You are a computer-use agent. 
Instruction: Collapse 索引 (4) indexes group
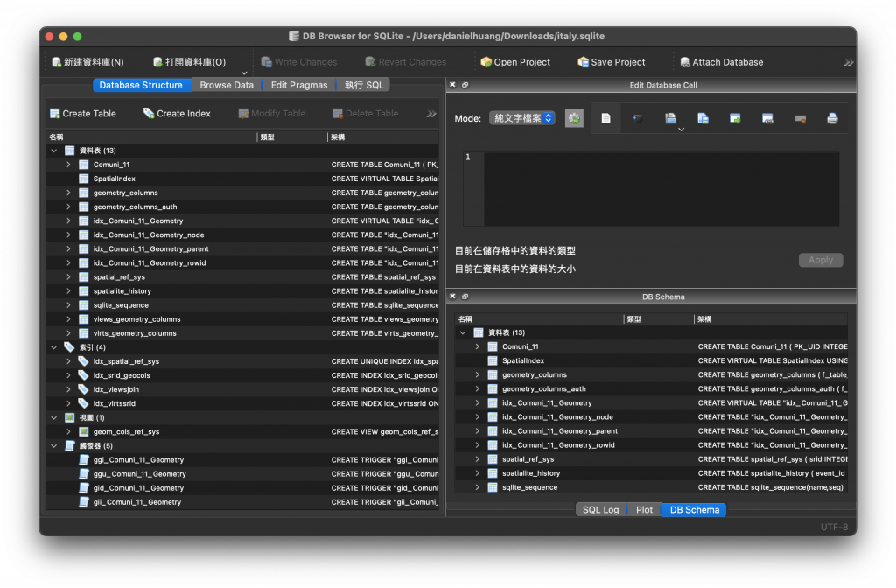pyautogui.click(x=53, y=347)
